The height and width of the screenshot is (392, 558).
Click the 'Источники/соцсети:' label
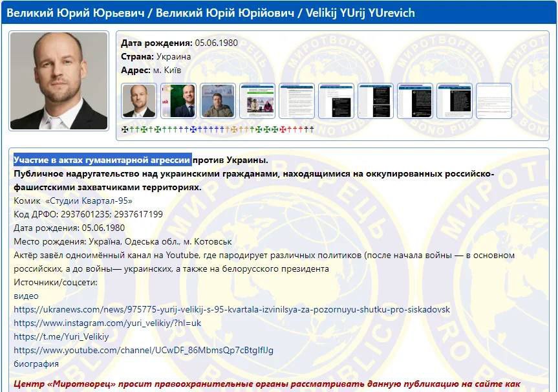tap(55, 282)
